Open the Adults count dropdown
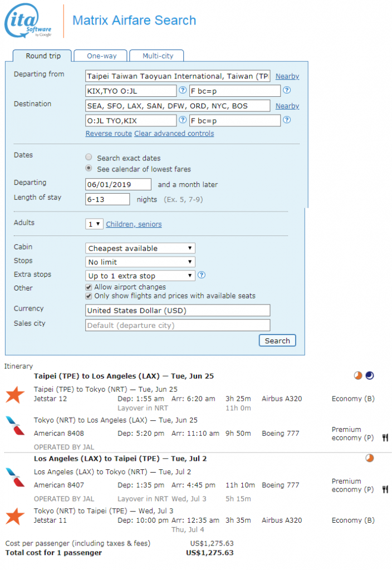392x570 pixels. [x=94, y=224]
